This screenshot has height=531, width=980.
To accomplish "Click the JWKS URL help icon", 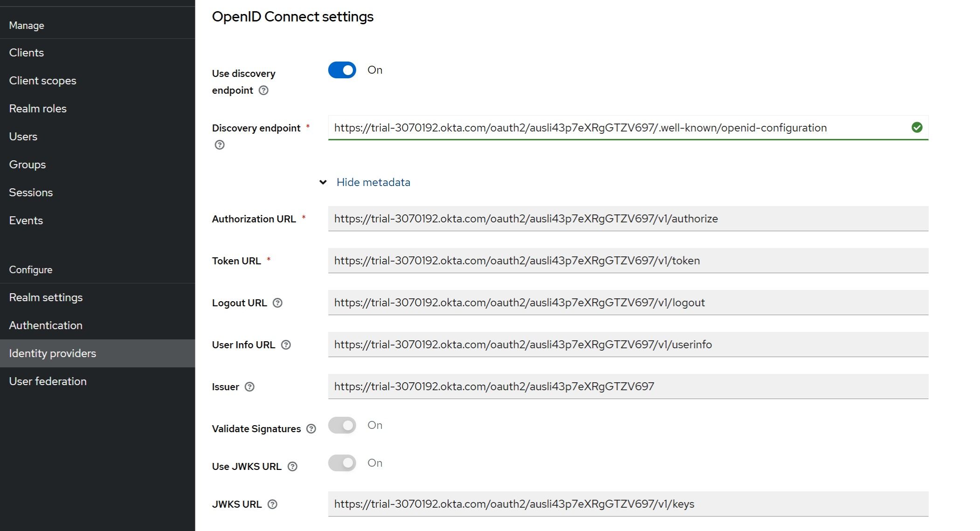I will point(273,504).
